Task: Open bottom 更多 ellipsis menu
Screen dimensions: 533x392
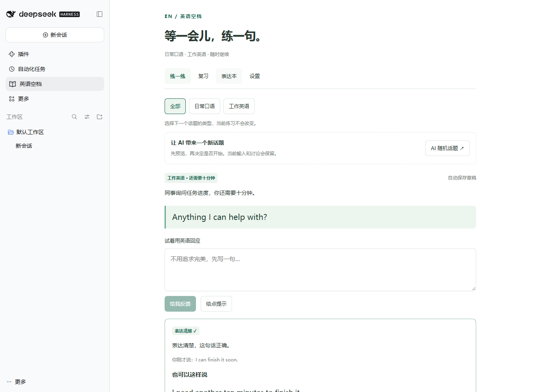Action: coord(16,382)
